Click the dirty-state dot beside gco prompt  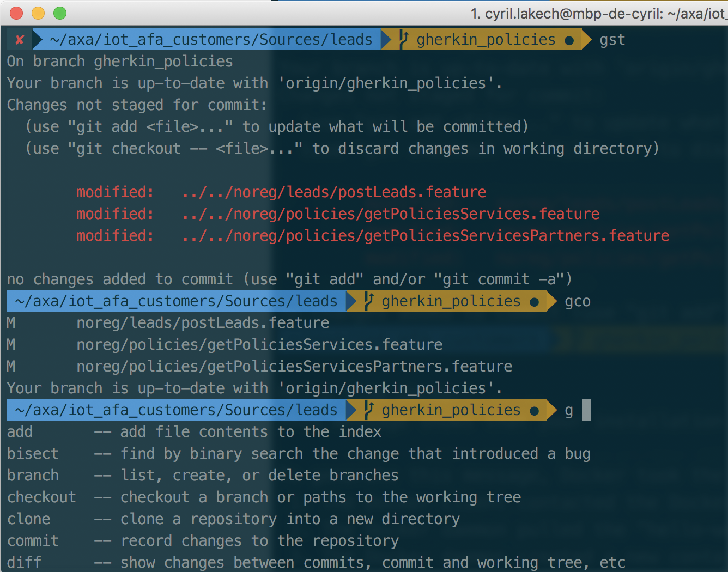(x=535, y=302)
